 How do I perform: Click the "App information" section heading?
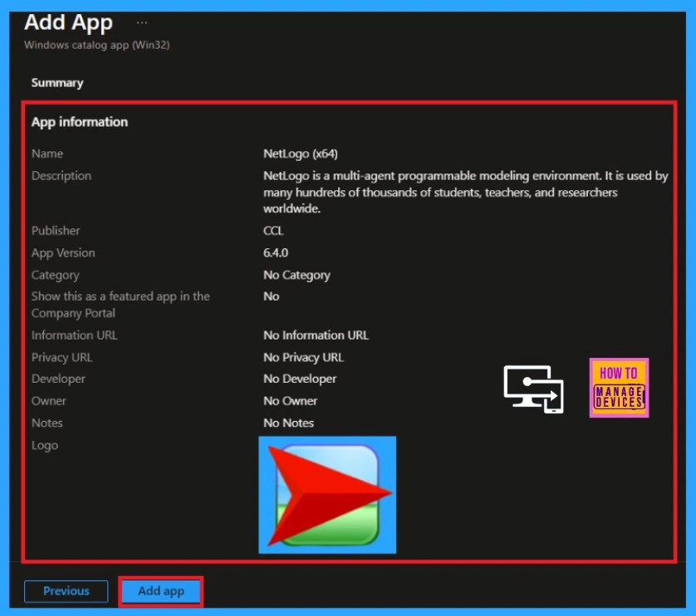point(80,122)
